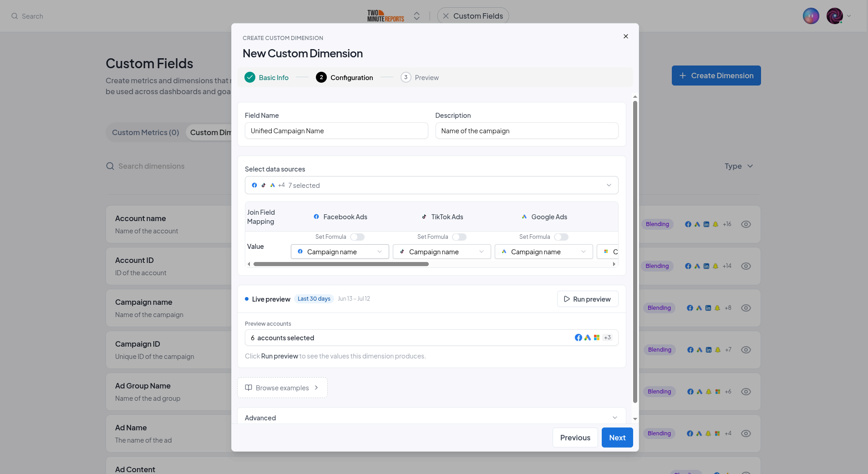
Task: Toggle Set Formula for TikTok Ads
Action: (x=459, y=237)
